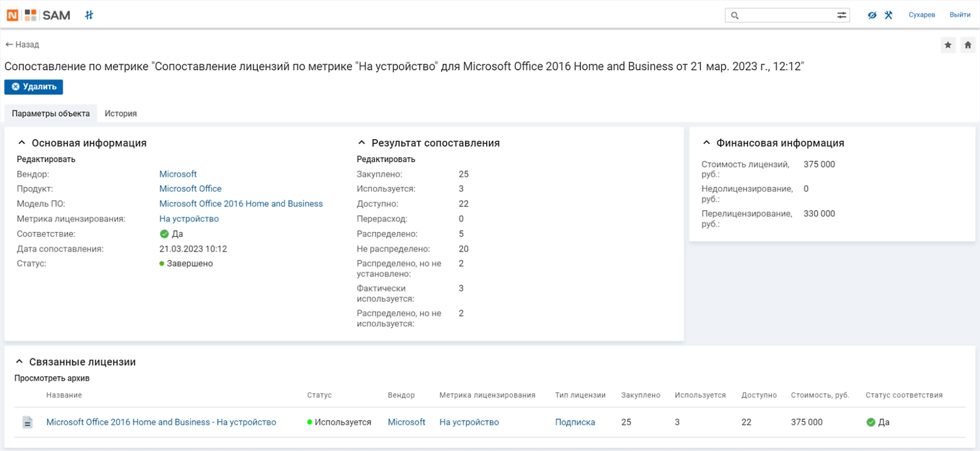Click the search input field
980x451 pixels.
tap(787, 15)
